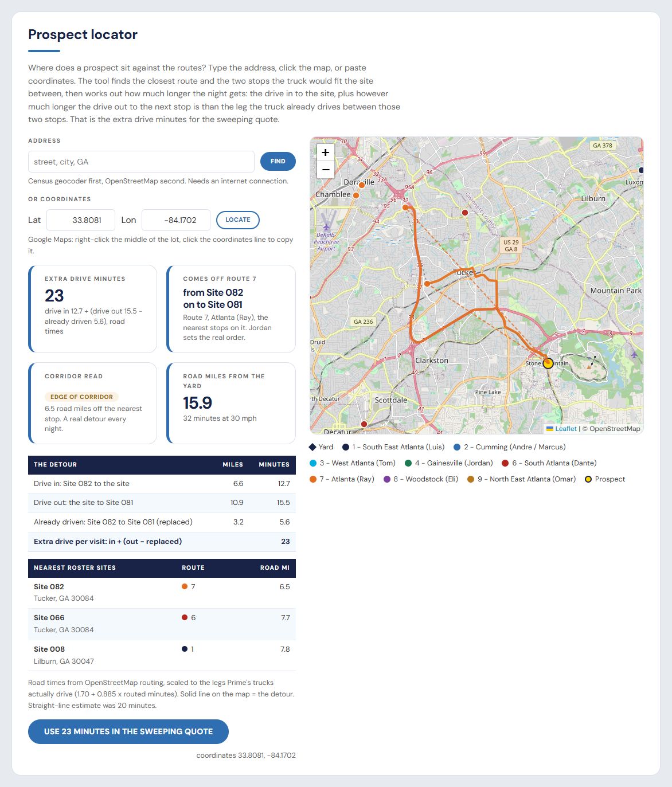
Task: Click legend entry 1 - South East Atlanta (Luis)
Action: 393,447
